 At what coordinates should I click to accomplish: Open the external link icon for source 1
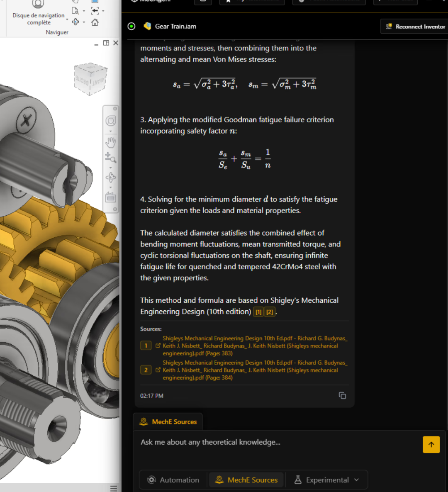pos(158,346)
